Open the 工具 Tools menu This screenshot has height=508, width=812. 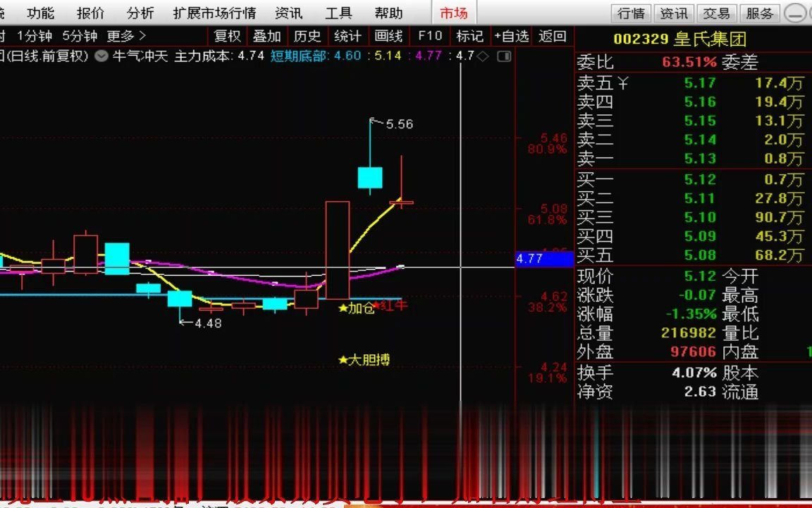tap(340, 12)
